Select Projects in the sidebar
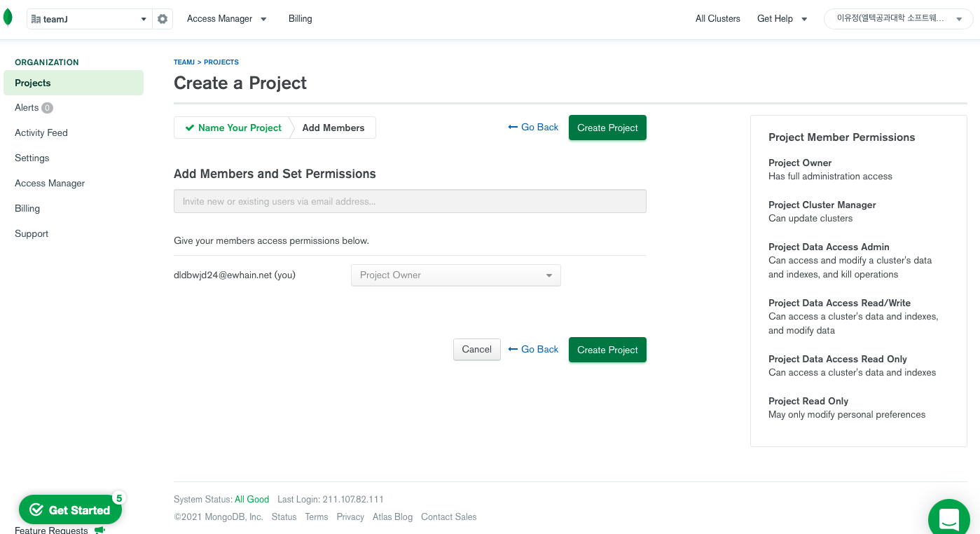Image resolution: width=980 pixels, height=534 pixels. pos(74,83)
